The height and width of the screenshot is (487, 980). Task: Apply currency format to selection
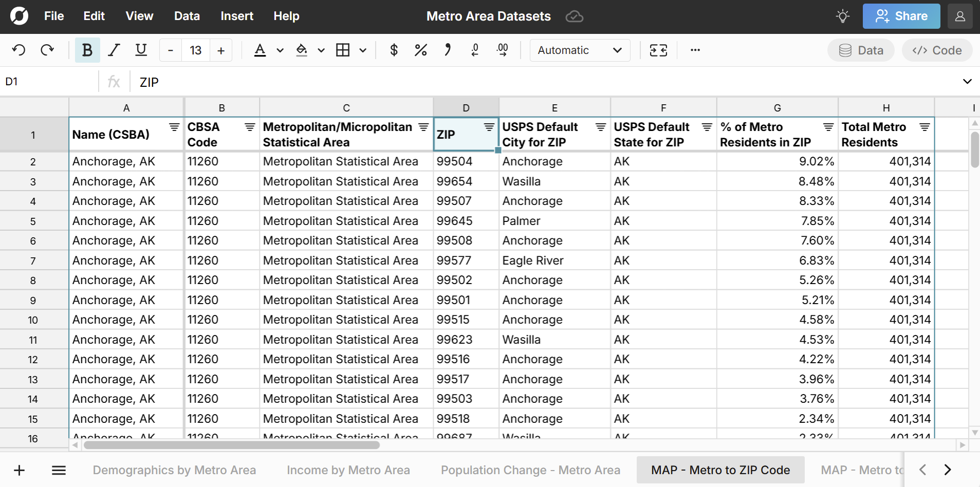pyautogui.click(x=394, y=50)
